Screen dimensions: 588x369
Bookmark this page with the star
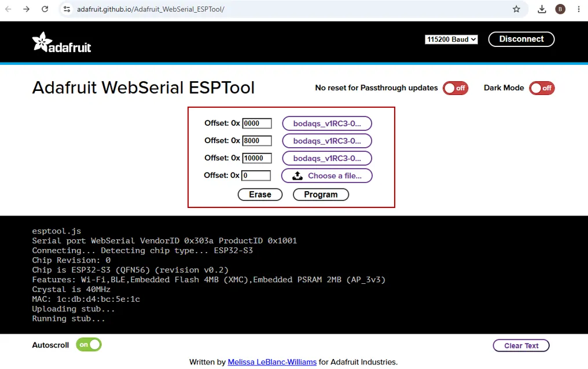[x=516, y=9]
